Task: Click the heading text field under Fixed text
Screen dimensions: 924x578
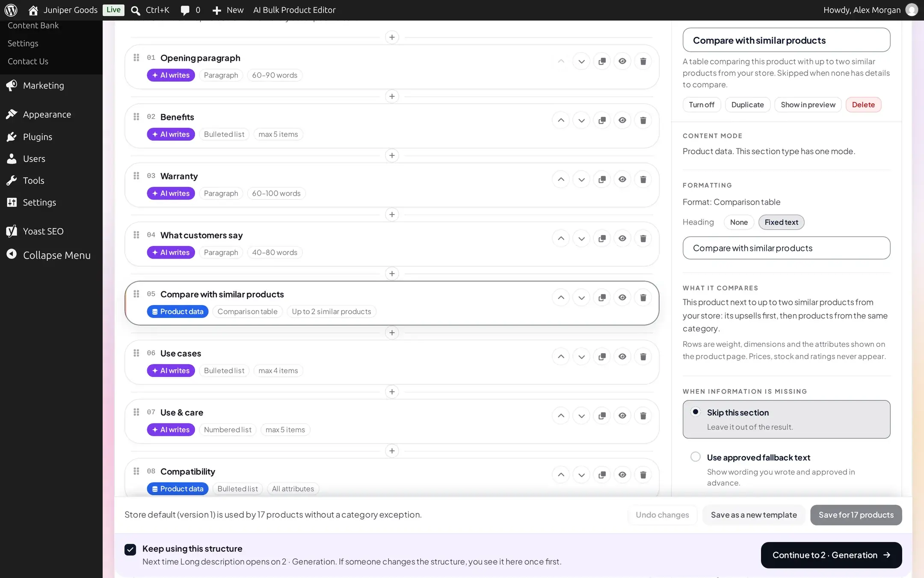Action: pyautogui.click(x=786, y=248)
